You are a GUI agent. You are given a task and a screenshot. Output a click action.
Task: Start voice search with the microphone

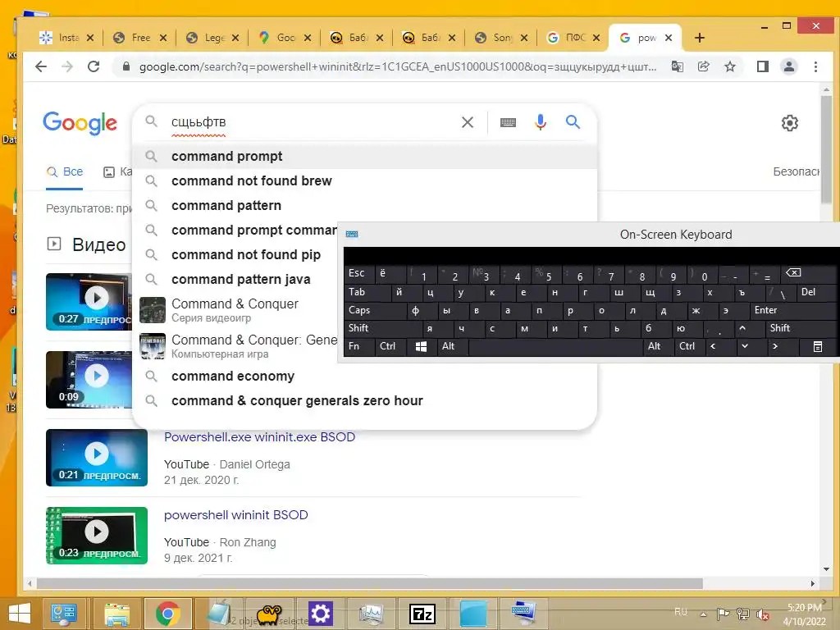540,122
